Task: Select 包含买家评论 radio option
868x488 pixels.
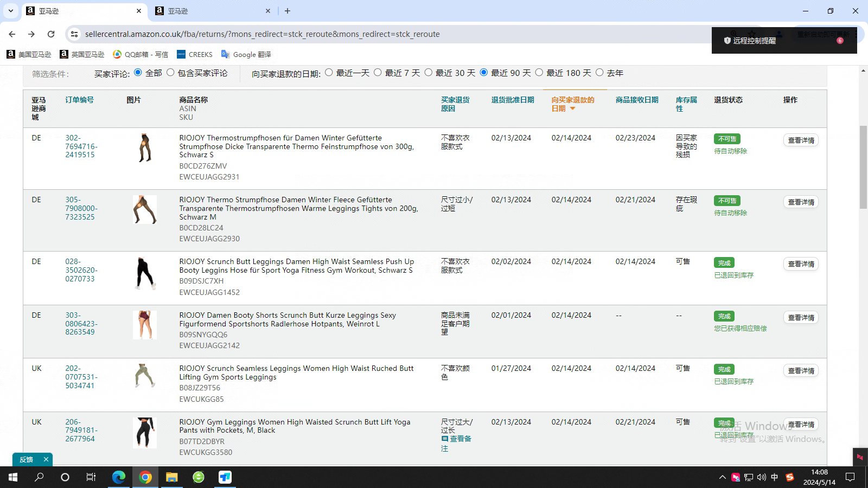Action: pyautogui.click(x=170, y=72)
